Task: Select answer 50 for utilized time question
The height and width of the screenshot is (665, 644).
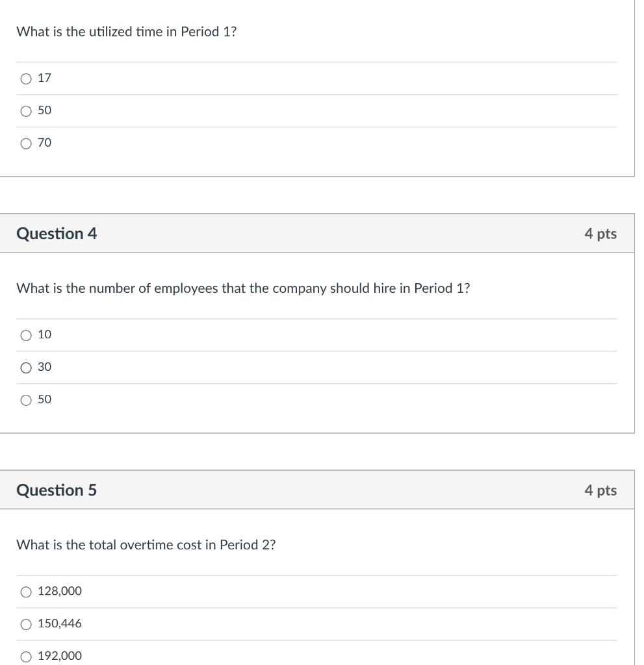Action: coord(26,110)
